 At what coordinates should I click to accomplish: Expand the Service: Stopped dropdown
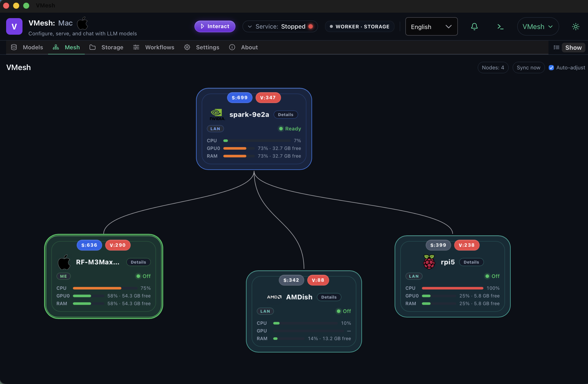(x=280, y=26)
